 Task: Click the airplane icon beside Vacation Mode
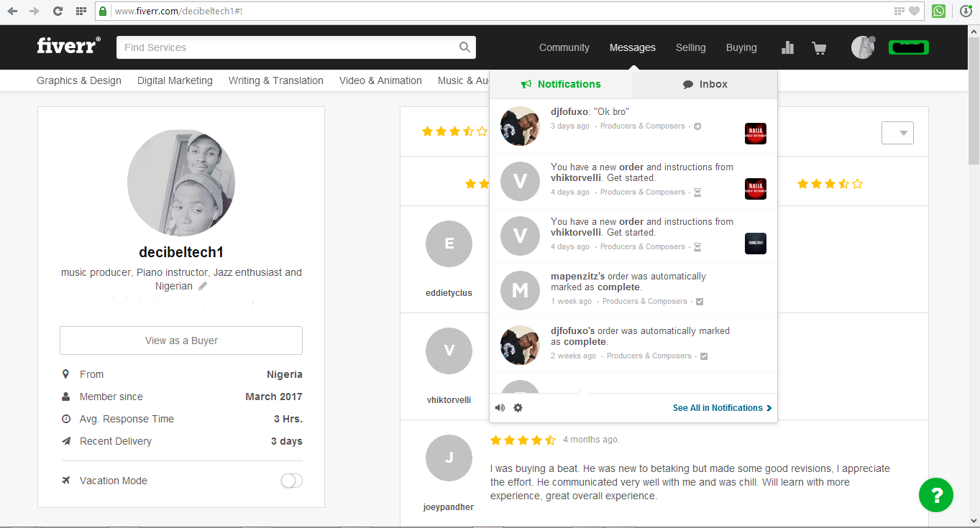[x=66, y=481]
